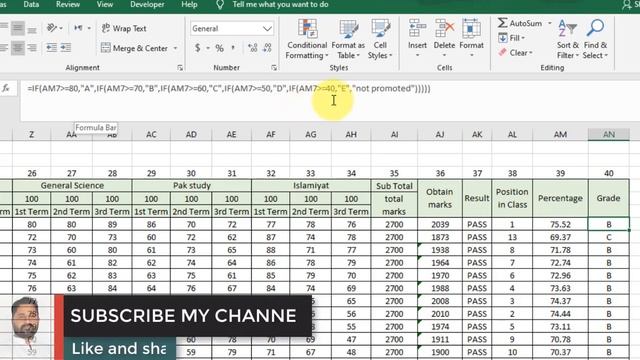The height and width of the screenshot is (360, 640).
Task: Select obtained marks cell 1873
Action: [x=440, y=237]
